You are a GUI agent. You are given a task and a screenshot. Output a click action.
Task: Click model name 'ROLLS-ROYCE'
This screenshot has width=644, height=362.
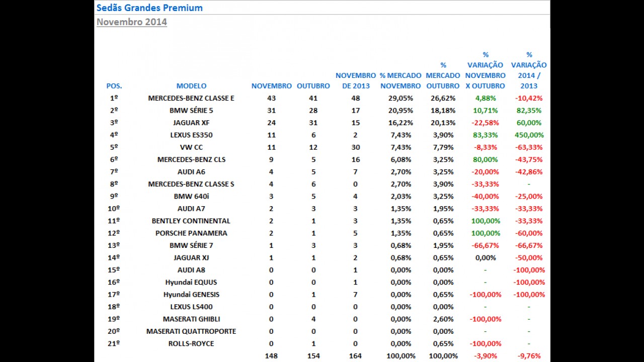tap(191, 344)
